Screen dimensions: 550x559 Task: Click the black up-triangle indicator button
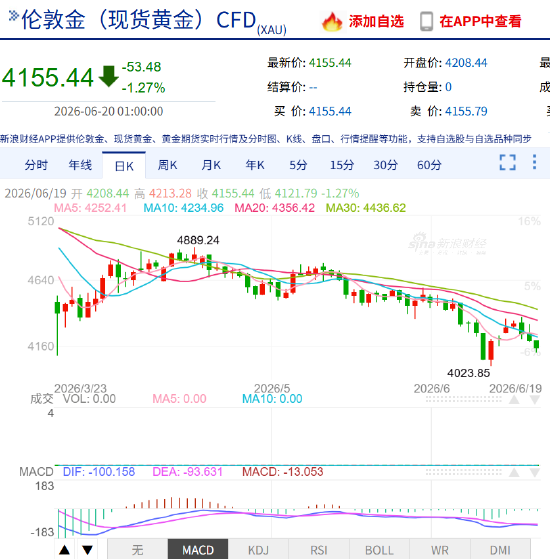pyautogui.click(x=65, y=550)
